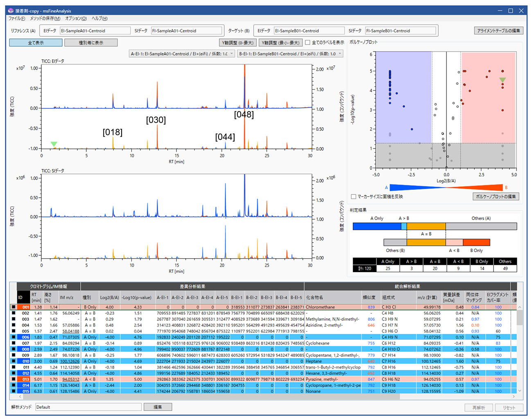Click the peak label [048] on the chromatogram

pyautogui.click(x=244, y=115)
